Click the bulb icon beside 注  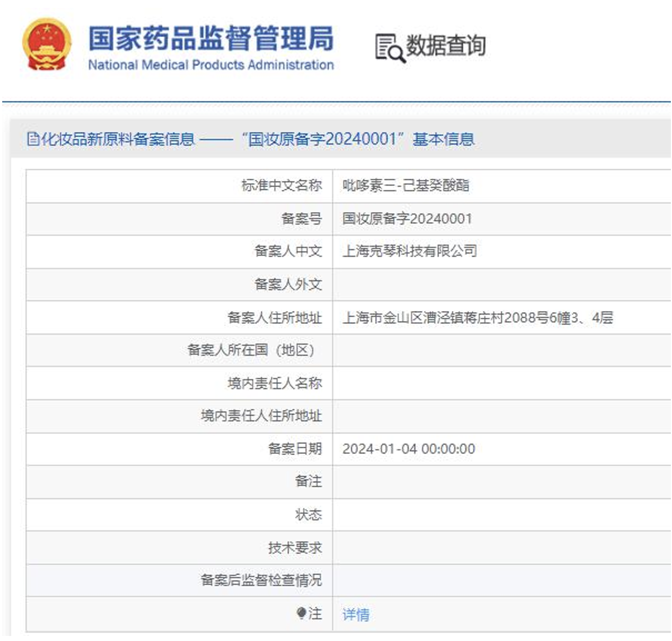coord(301,614)
